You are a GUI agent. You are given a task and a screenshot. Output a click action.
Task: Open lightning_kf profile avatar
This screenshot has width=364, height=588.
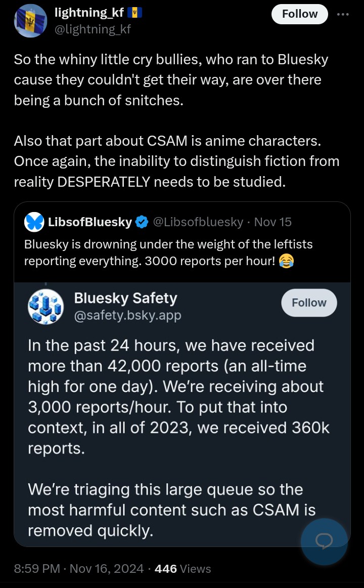tap(31, 21)
